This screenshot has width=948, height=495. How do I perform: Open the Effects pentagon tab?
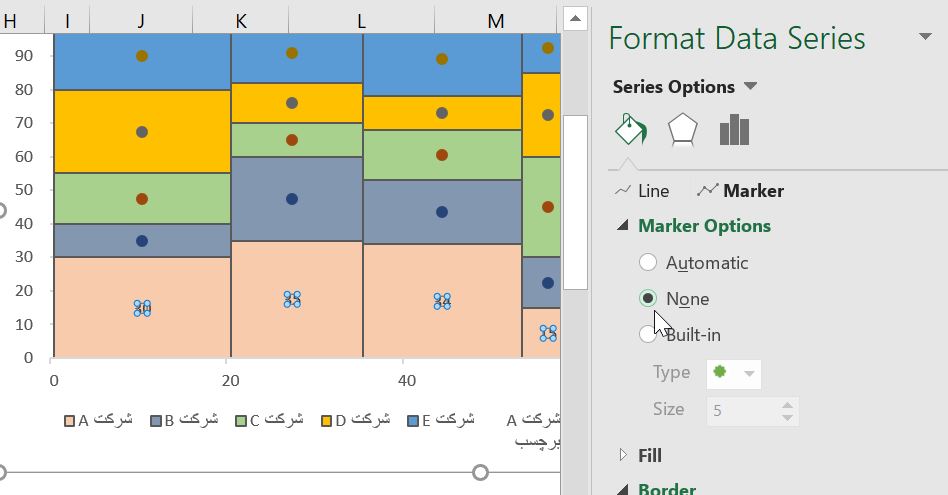pyautogui.click(x=682, y=130)
